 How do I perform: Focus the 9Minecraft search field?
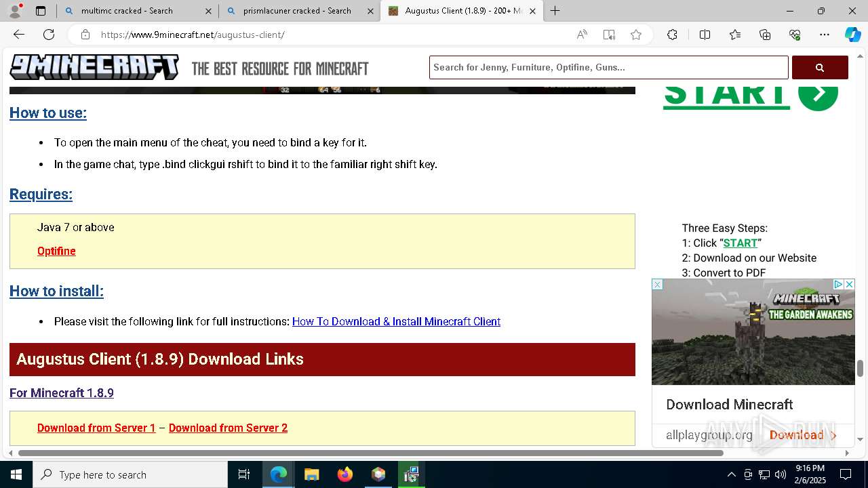pyautogui.click(x=608, y=67)
